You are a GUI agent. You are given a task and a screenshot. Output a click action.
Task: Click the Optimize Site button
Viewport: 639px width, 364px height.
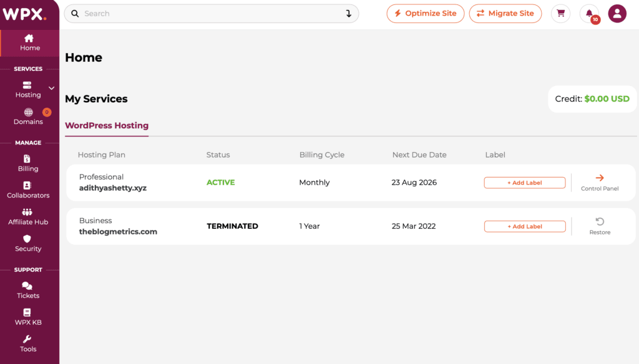[426, 14]
